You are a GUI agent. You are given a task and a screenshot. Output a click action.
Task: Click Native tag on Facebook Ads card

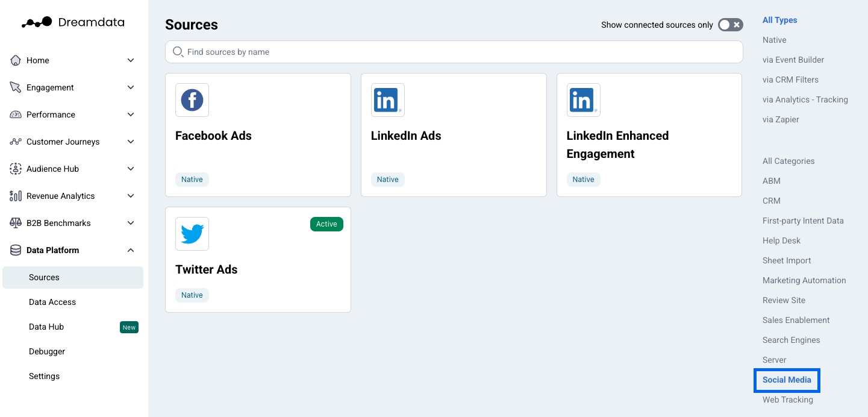point(192,179)
